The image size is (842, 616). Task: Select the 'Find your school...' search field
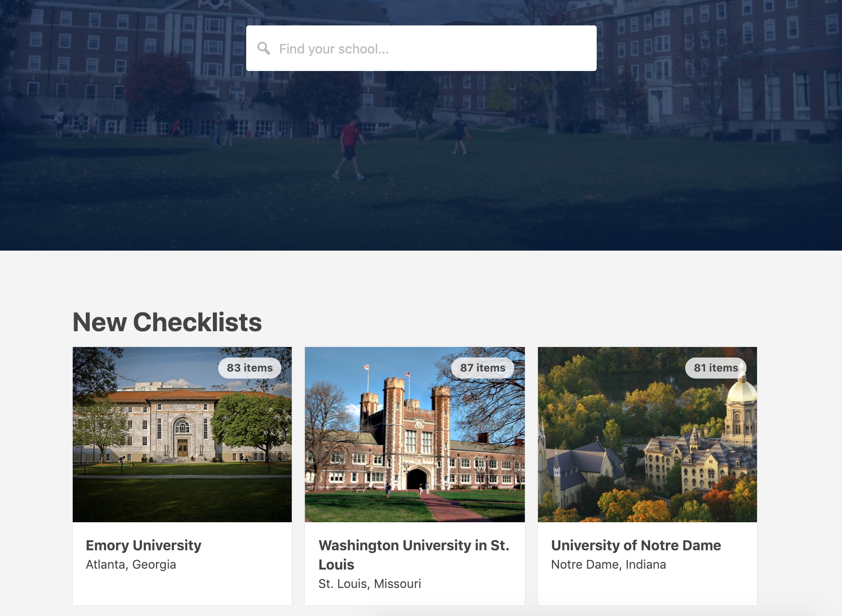[394, 48]
